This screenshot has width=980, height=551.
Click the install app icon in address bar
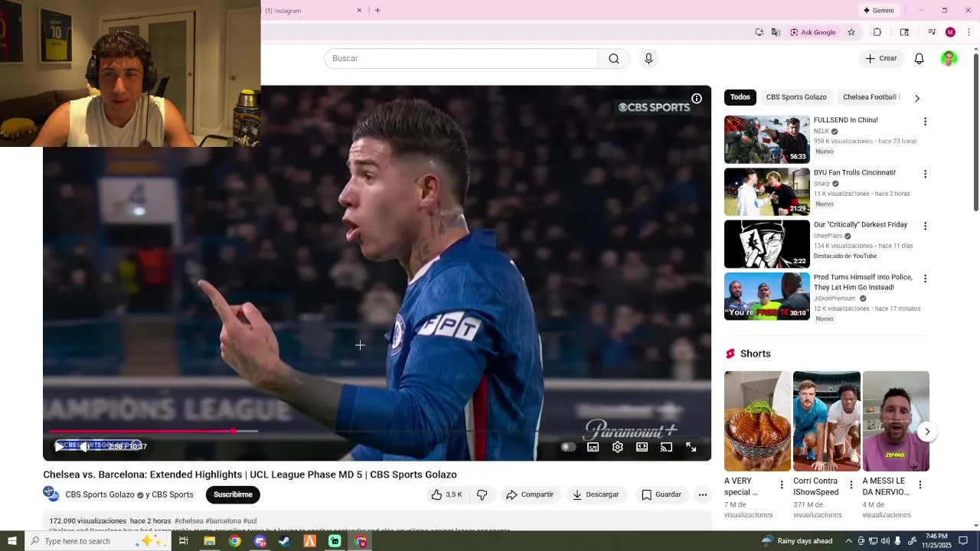pyautogui.click(x=759, y=32)
